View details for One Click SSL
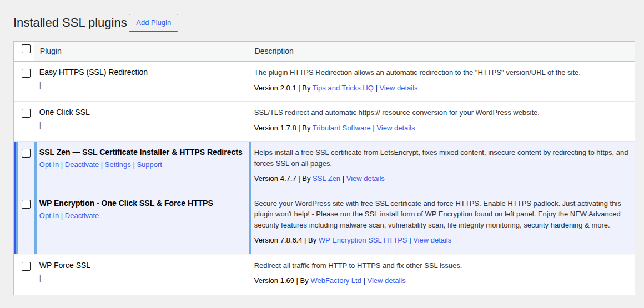This screenshot has width=644, height=308. pos(395,128)
